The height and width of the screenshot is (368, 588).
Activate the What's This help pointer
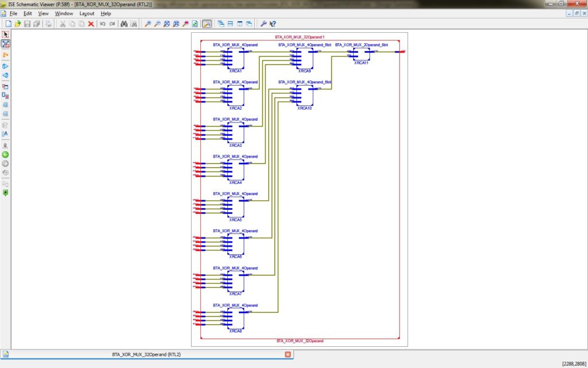(x=273, y=24)
